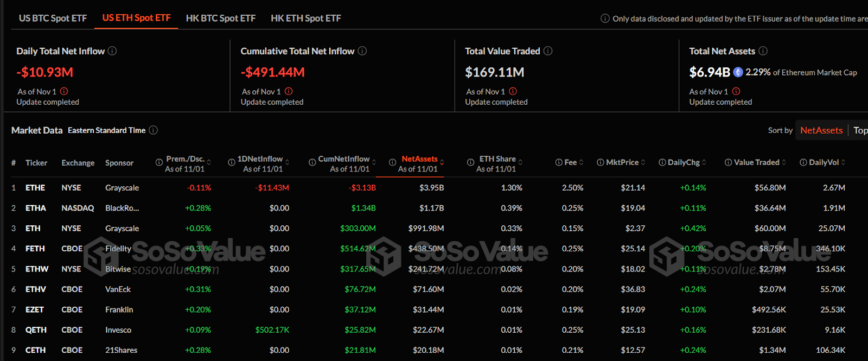Click info icon before Fee column header

tap(559, 162)
